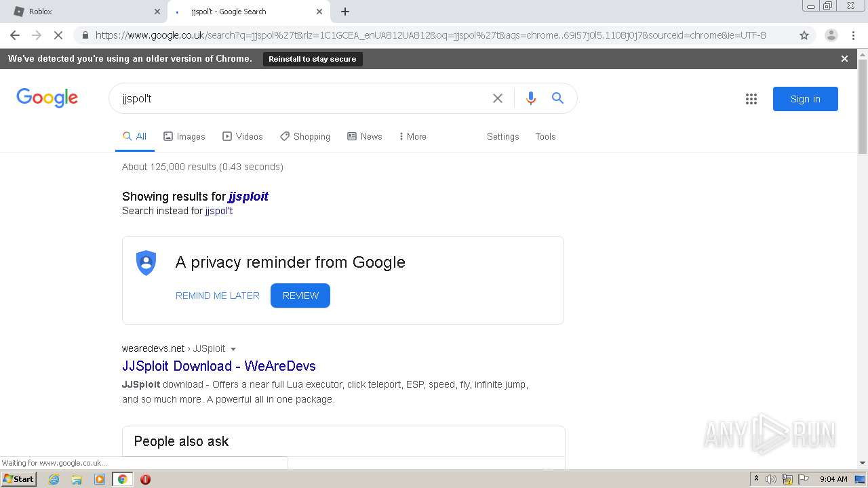This screenshot has width=868, height=488.
Task: Stop loading the page
Action: (58, 35)
